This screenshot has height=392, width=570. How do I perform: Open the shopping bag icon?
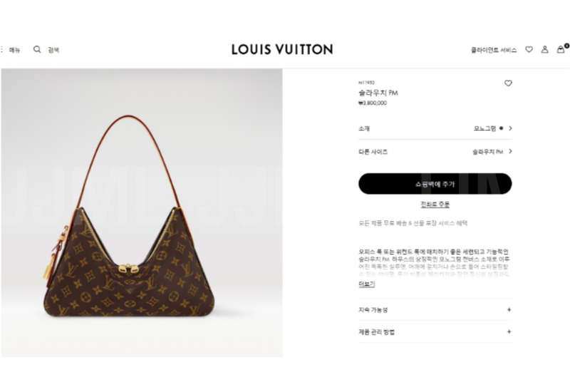click(562, 49)
